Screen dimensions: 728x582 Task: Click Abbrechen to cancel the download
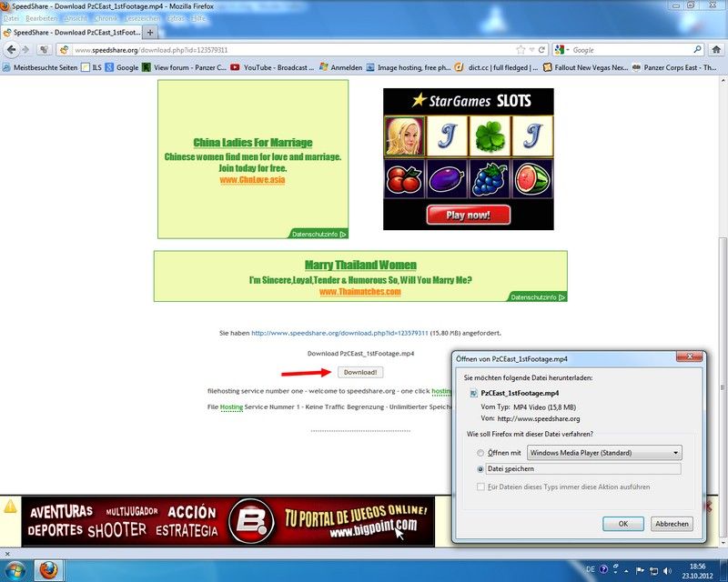(672, 524)
